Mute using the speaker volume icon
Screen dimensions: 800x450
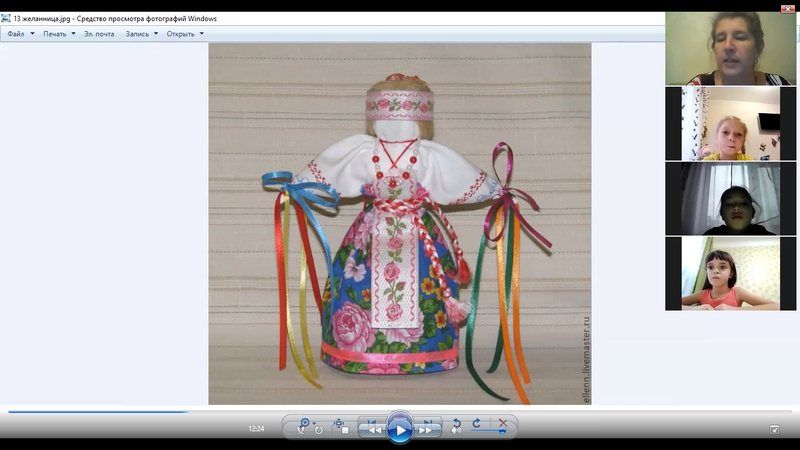456,431
